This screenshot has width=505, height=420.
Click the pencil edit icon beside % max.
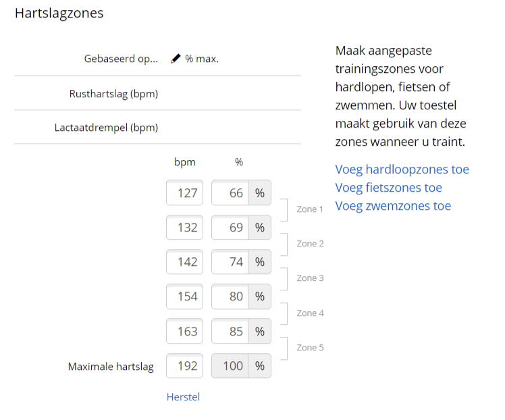pyautogui.click(x=176, y=59)
